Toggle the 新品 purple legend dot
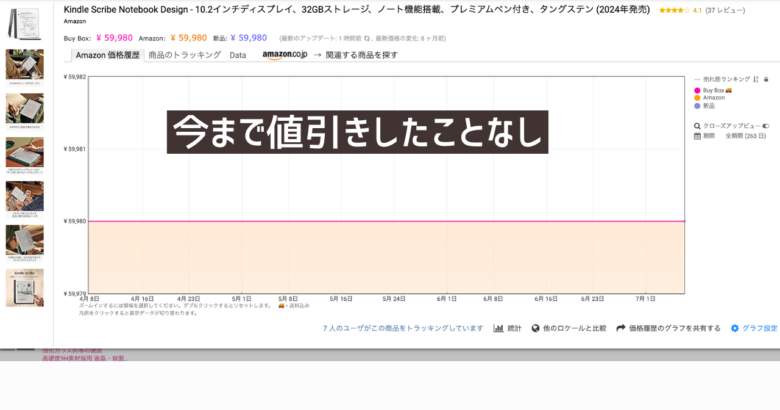This screenshot has width=780, height=410. (x=697, y=106)
